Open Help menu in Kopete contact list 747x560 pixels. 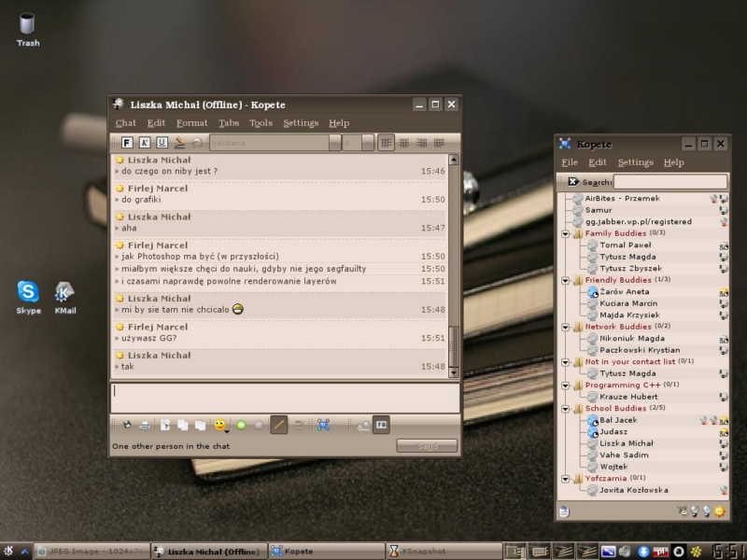pyautogui.click(x=673, y=162)
